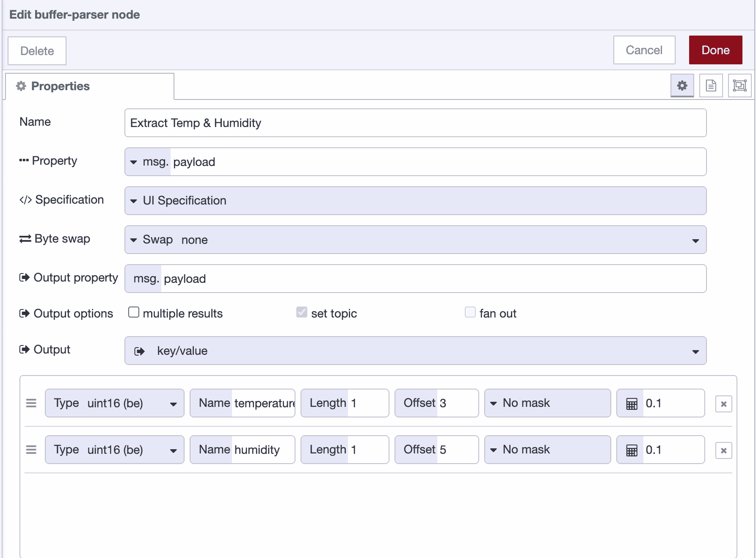Grab the drag handle of the humidity rule

31,450
